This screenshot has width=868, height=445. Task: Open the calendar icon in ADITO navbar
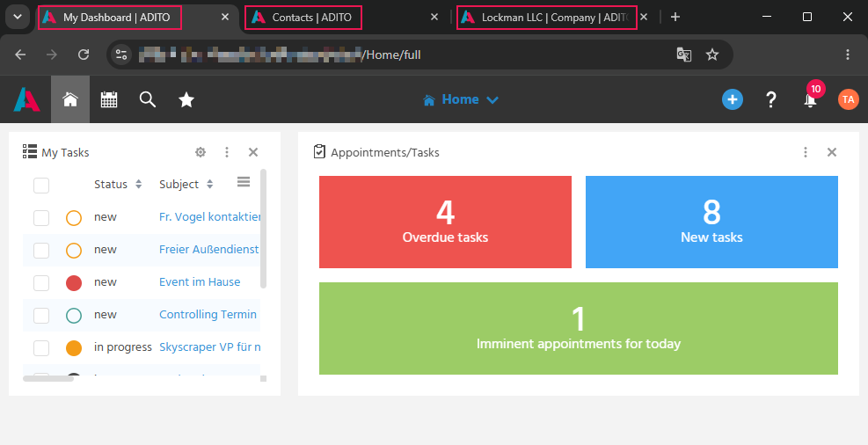click(109, 99)
